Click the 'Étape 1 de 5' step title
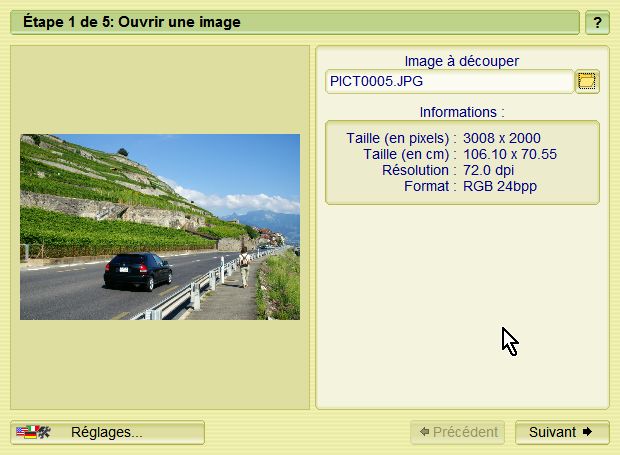Image resolution: width=620 pixels, height=455 pixels. tap(132, 22)
